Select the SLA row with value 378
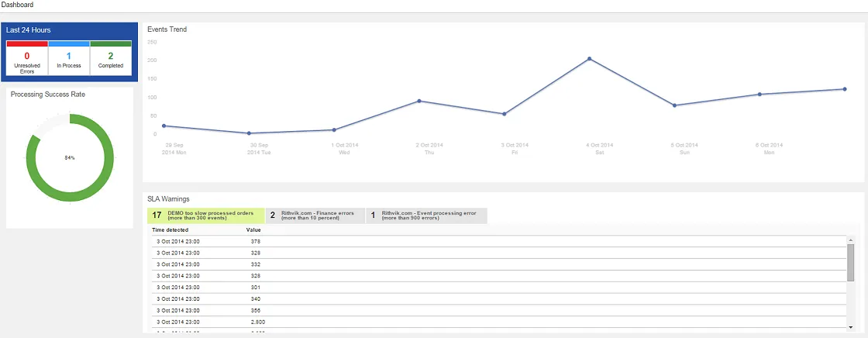 coord(499,242)
